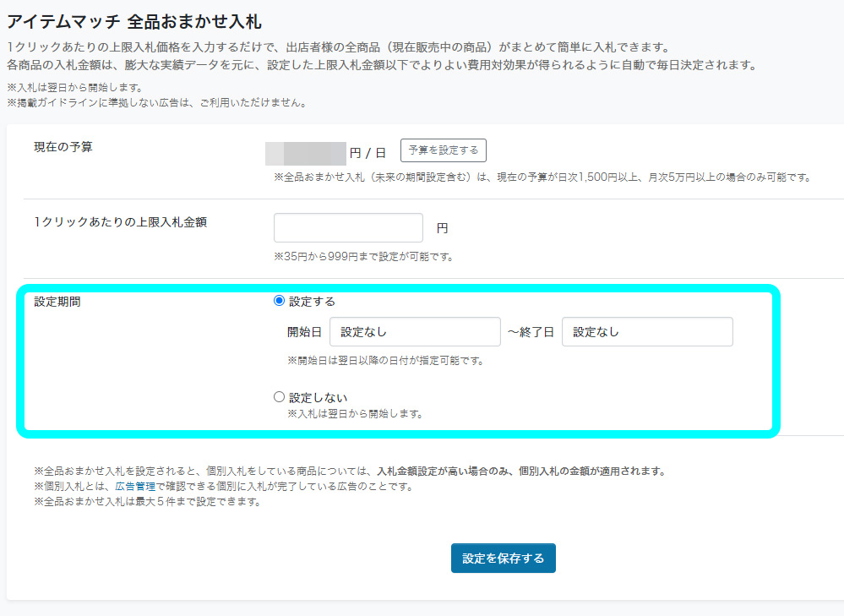The image size is (844, 616).
Task: Select the 設定する radio button
Action: coord(279,301)
